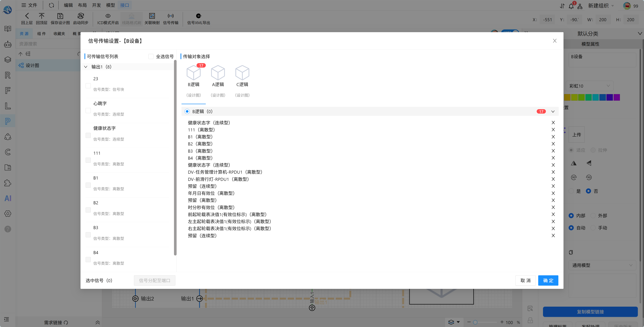Open the 编辑 menu
644x327 pixels.
pyautogui.click(x=68, y=5)
